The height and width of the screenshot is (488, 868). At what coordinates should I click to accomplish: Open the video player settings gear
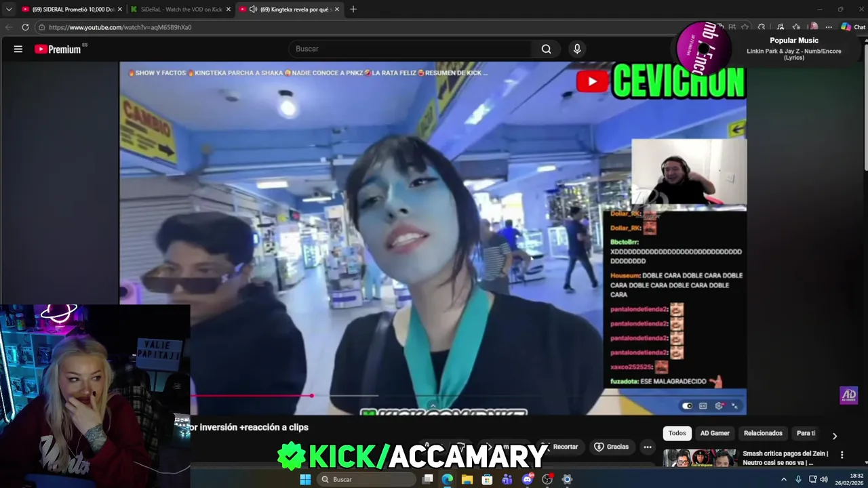pos(719,406)
